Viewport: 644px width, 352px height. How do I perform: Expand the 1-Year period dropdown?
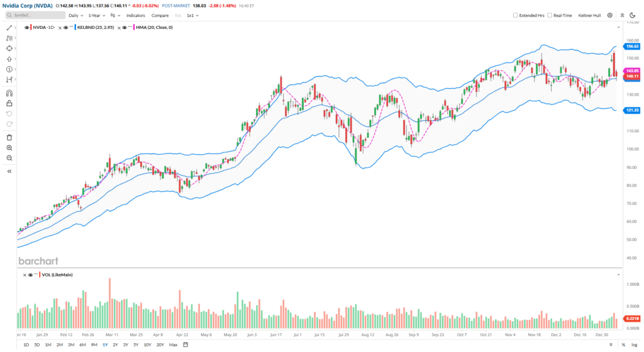pos(96,15)
